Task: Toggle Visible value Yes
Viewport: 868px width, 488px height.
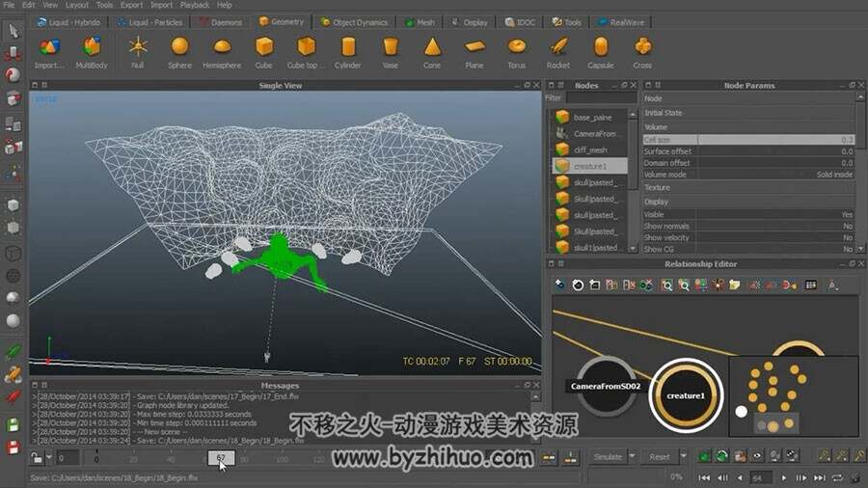Action: 847,215
